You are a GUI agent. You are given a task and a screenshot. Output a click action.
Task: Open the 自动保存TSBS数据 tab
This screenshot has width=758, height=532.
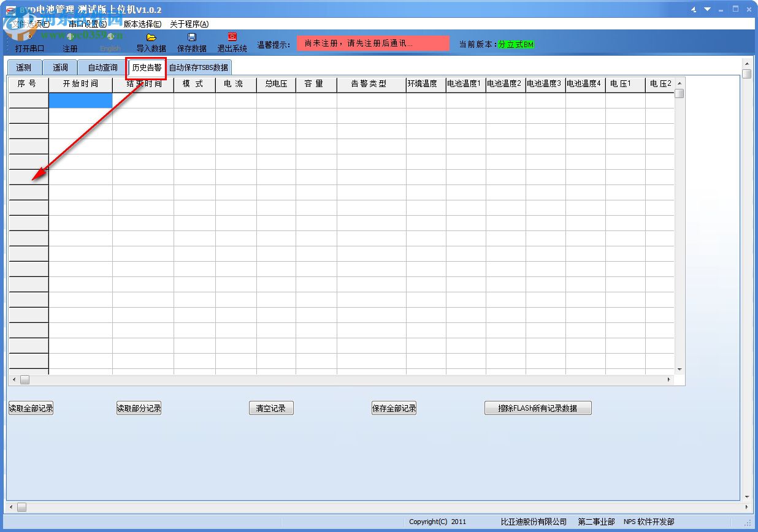click(x=199, y=67)
